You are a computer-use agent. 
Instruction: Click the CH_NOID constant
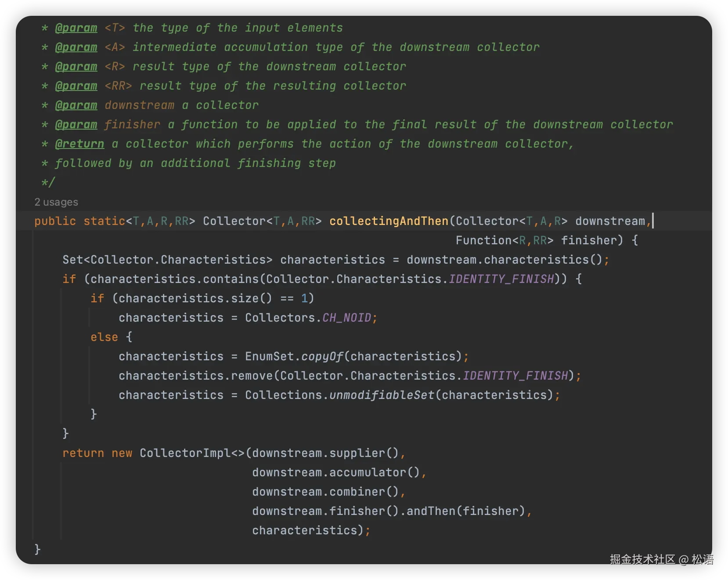[347, 318]
